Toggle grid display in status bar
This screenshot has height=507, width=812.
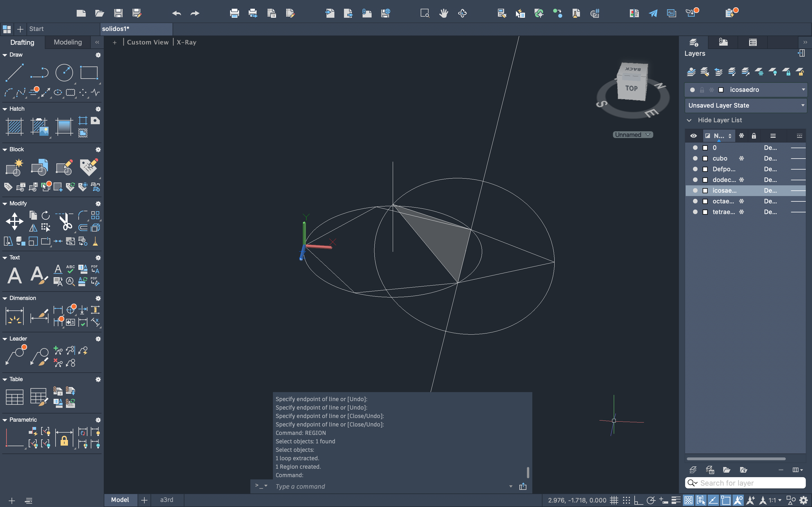pos(614,500)
